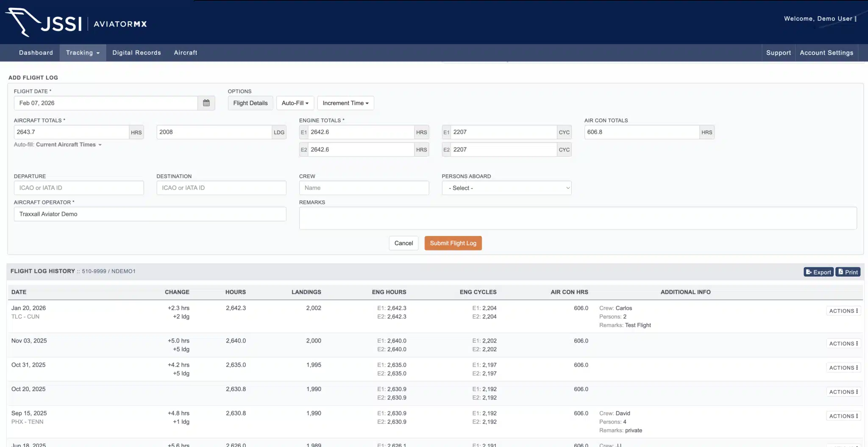
Task: Open Actions for Jan 20, 2026 entry
Action: pyautogui.click(x=843, y=311)
